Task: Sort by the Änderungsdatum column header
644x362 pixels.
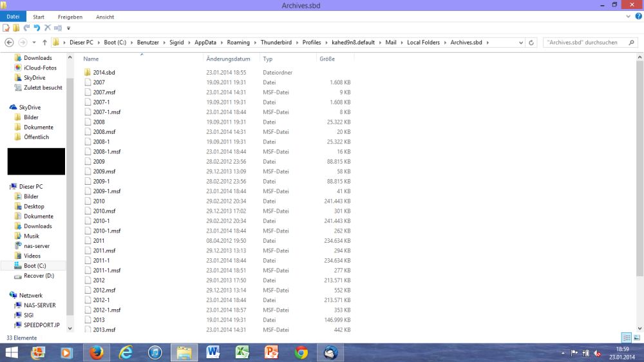Action: (228, 59)
